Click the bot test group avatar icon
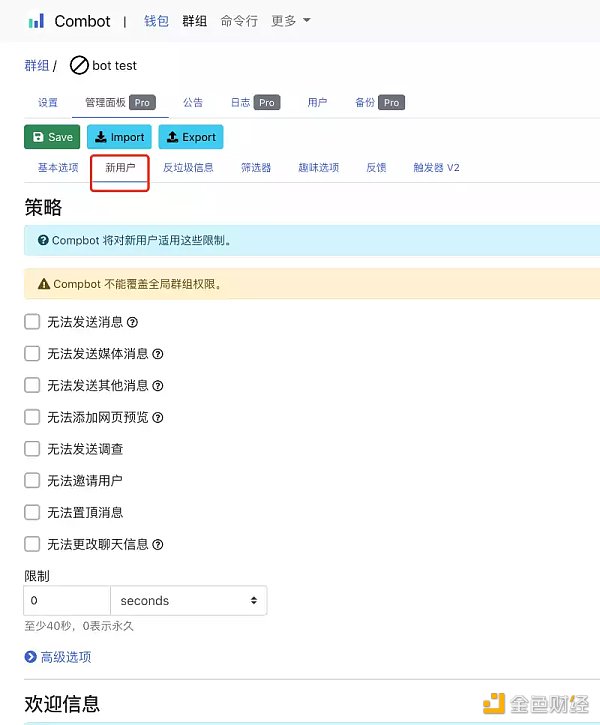Screen dimensions: 600x725 [78, 66]
